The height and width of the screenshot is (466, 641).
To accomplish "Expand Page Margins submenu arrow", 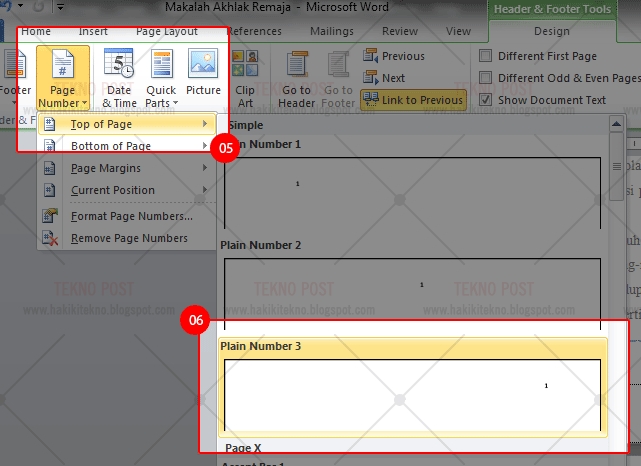I will click(205, 168).
